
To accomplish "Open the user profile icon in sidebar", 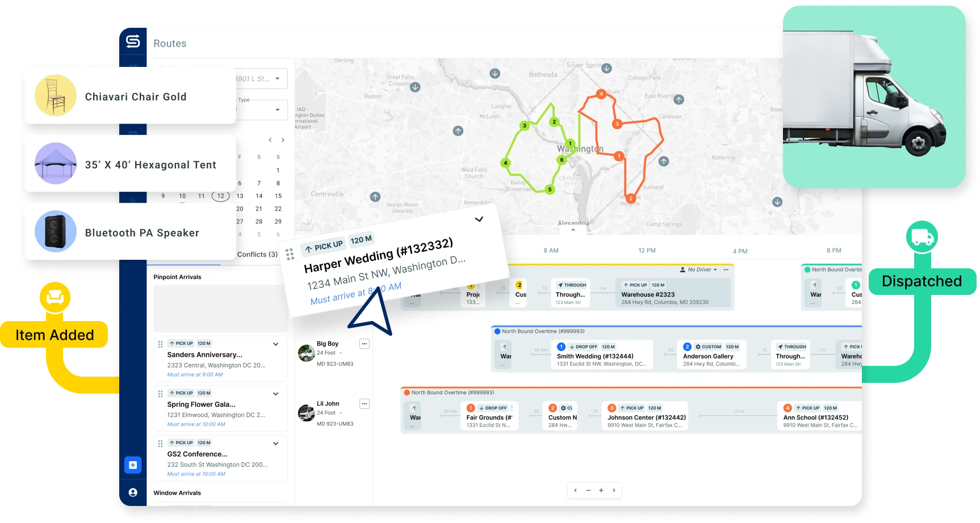I will (x=133, y=492).
